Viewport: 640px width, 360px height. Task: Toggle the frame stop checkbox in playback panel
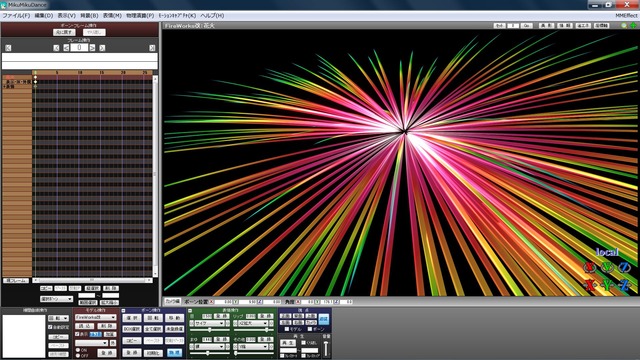[303, 356]
